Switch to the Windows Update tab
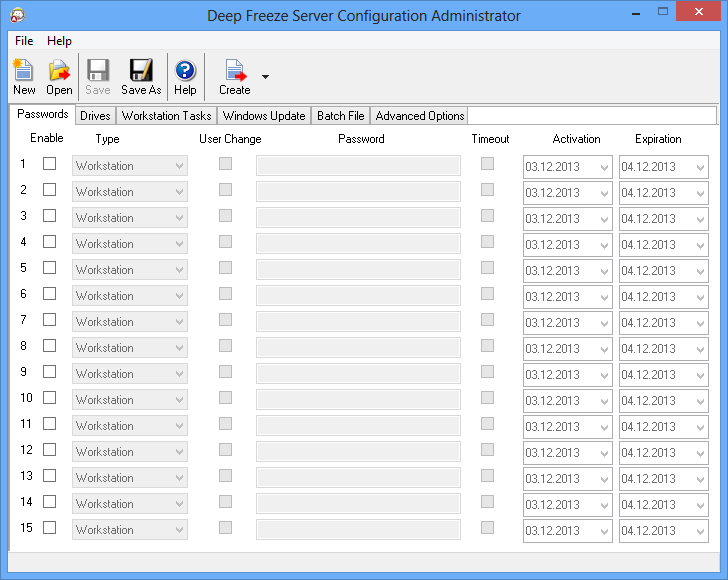The height and width of the screenshot is (580, 728). point(264,116)
